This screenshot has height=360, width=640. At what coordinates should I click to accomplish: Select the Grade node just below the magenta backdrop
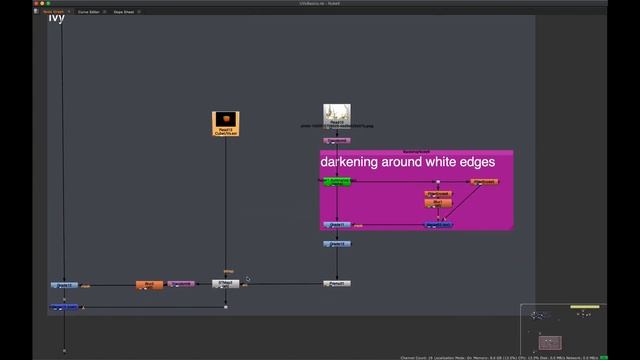(337, 244)
